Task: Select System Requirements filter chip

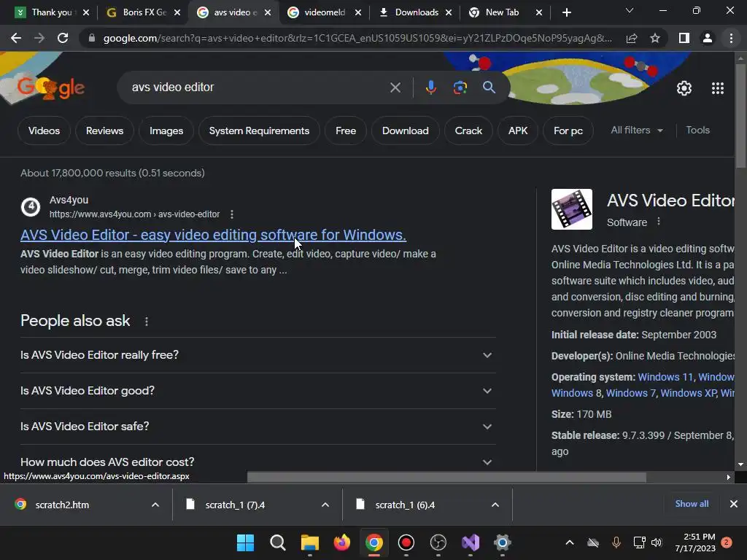Action: tap(259, 131)
